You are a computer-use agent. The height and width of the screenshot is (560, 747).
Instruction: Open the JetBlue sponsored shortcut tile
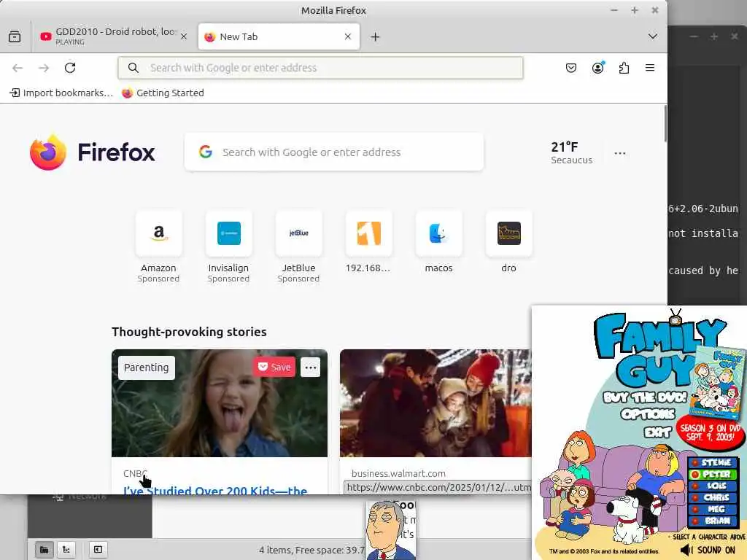click(x=298, y=247)
